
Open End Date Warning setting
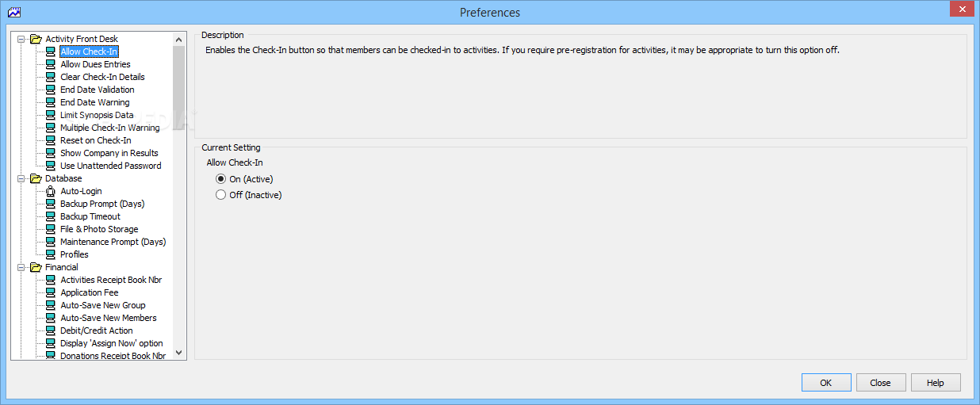click(94, 102)
